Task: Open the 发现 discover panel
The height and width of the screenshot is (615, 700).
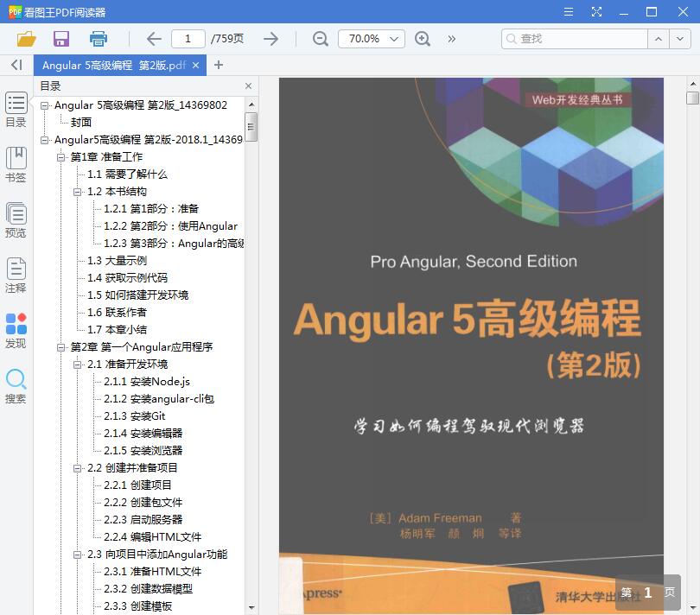Action: point(16,331)
